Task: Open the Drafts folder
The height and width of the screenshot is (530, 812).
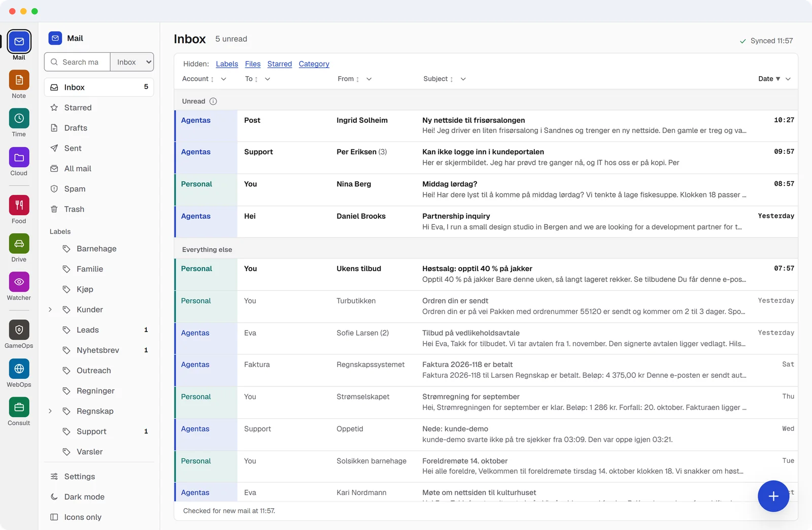Action: pyautogui.click(x=99, y=128)
